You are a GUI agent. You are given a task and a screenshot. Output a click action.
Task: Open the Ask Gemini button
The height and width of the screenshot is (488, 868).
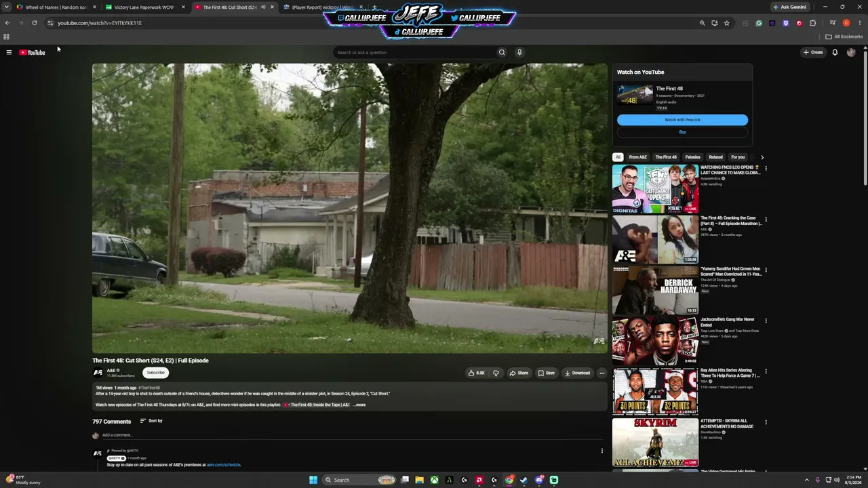click(x=790, y=7)
